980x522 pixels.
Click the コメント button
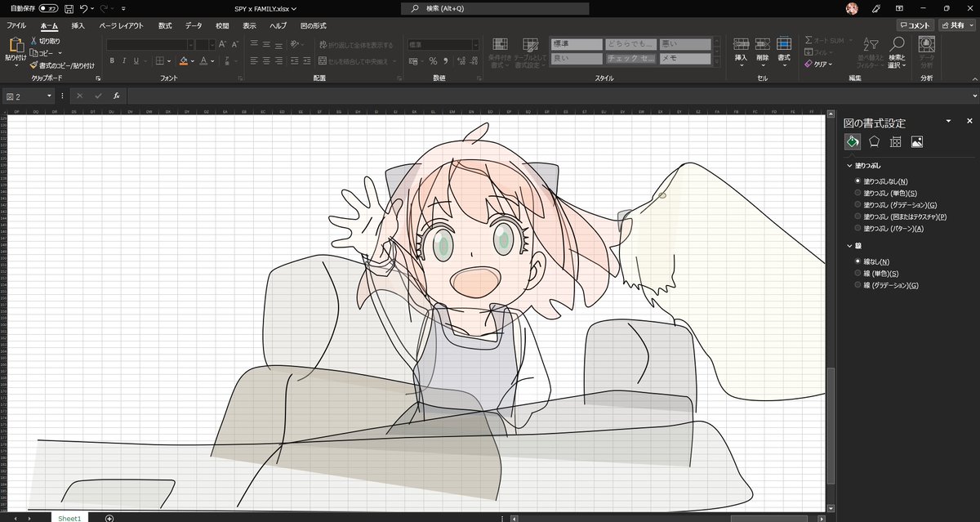915,25
